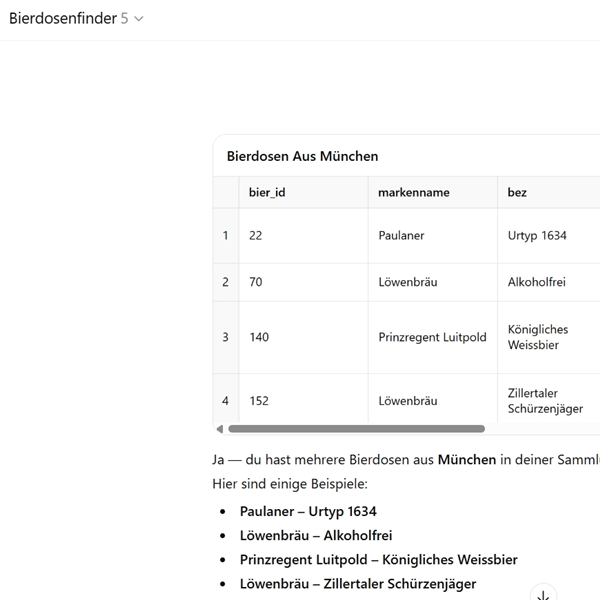Click the chevron next to Bierdosenfinder 5
The height and width of the screenshot is (600, 600).
tap(138, 19)
